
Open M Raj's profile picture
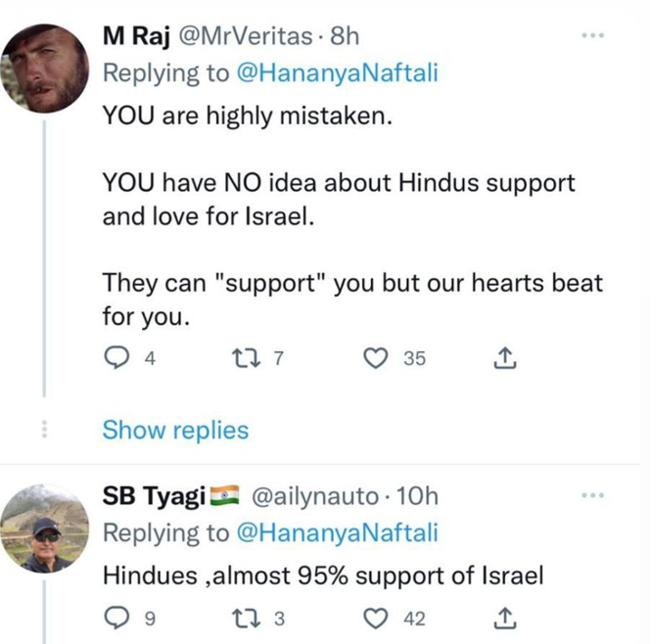(43, 69)
